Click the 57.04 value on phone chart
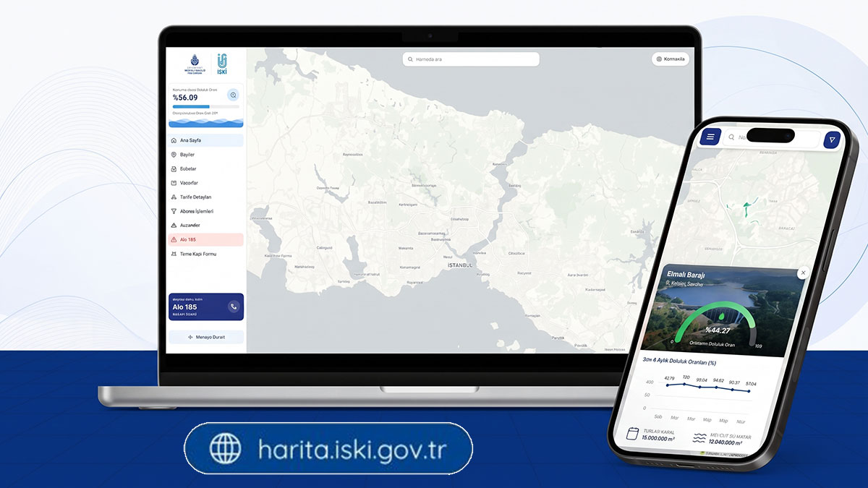 [751, 384]
